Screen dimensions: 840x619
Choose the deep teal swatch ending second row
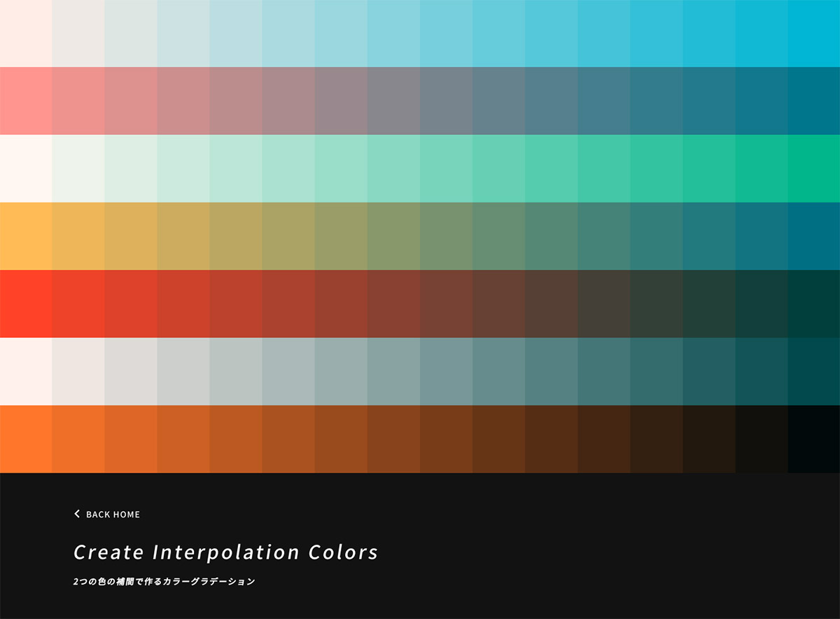(x=813, y=101)
